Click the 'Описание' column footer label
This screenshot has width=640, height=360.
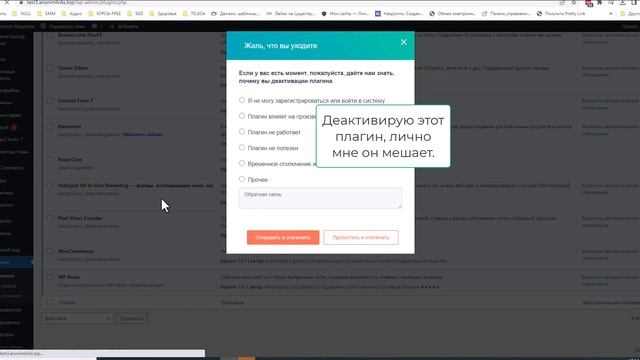[x=232, y=302]
